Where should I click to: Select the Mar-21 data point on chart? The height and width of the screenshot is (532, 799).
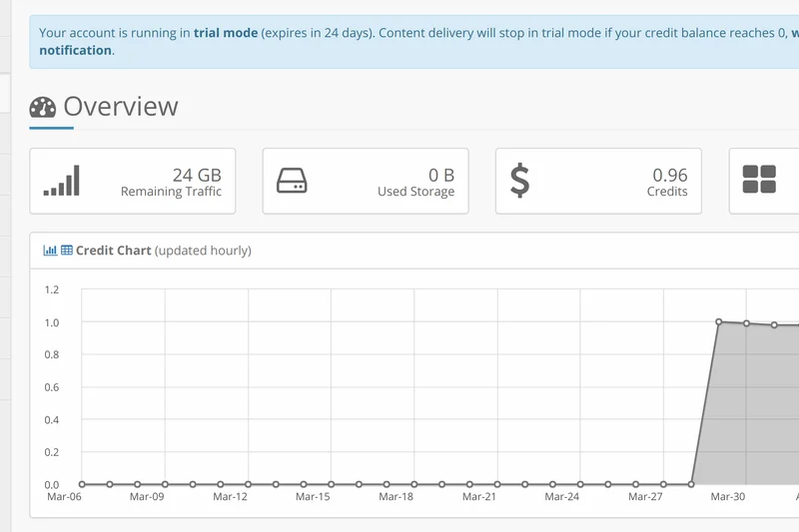(x=497, y=484)
